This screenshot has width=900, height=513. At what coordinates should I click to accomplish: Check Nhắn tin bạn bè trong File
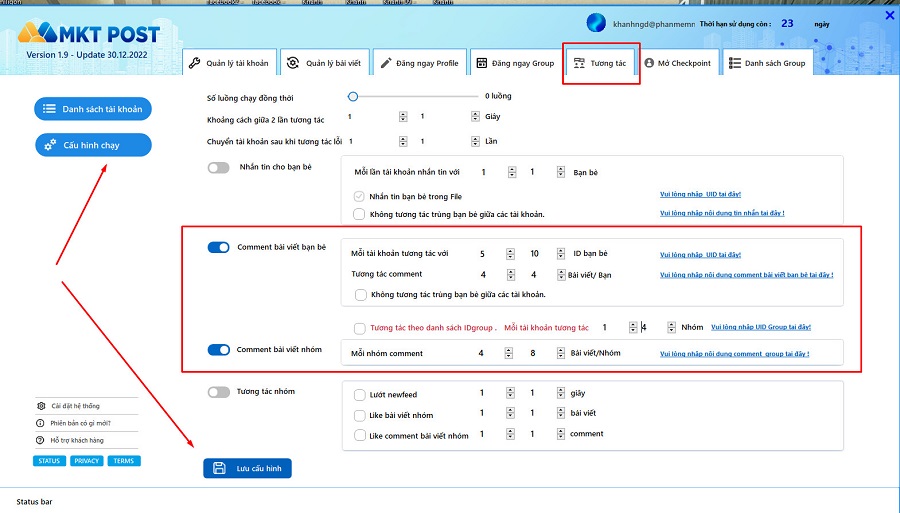pos(359,196)
